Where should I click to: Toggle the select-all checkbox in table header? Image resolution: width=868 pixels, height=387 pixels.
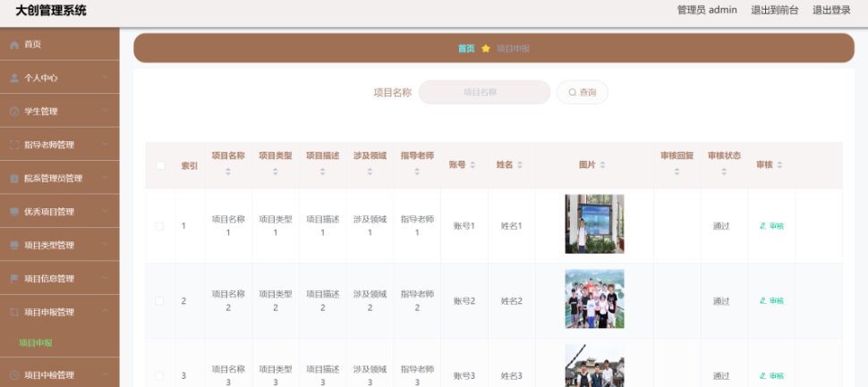[160, 165]
